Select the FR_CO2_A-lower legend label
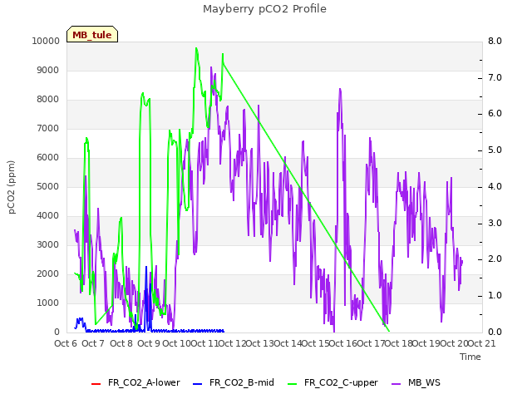This screenshot has width=532, height=399. pyautogui.click(x=144, y=382)
